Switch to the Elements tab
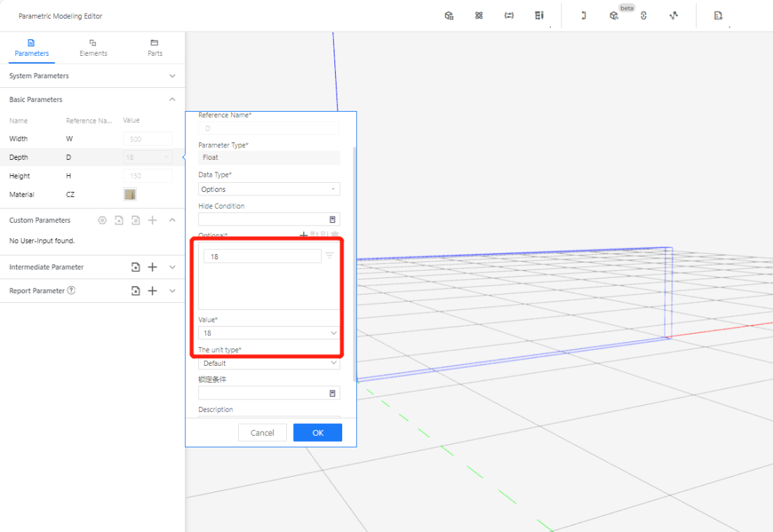Screen dimensions: 773x532 pos(93,47)
